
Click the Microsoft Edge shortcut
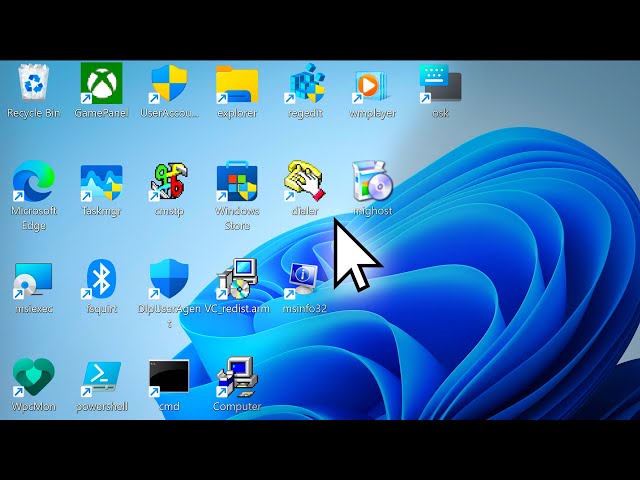pyautogui.click(x=33, y=181)
